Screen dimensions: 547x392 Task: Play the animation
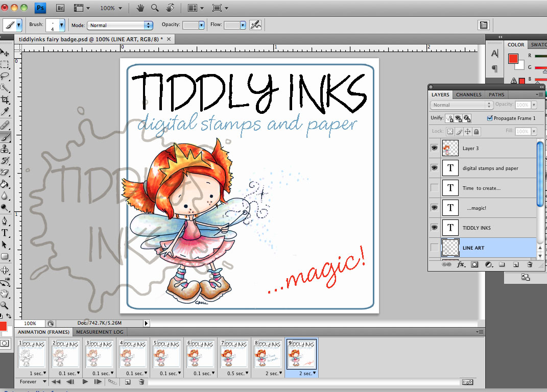tap(85, 382)
